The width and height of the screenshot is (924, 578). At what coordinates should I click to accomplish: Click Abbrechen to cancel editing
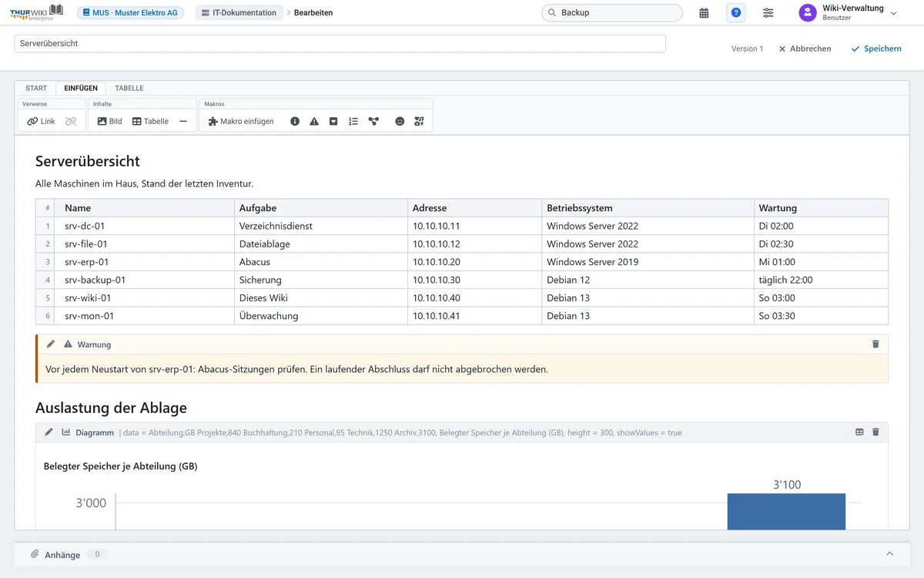(805, 49)
